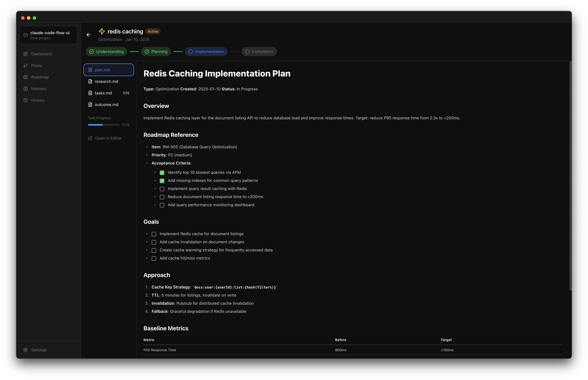Click the Task Progress bar

click(104, 125)
